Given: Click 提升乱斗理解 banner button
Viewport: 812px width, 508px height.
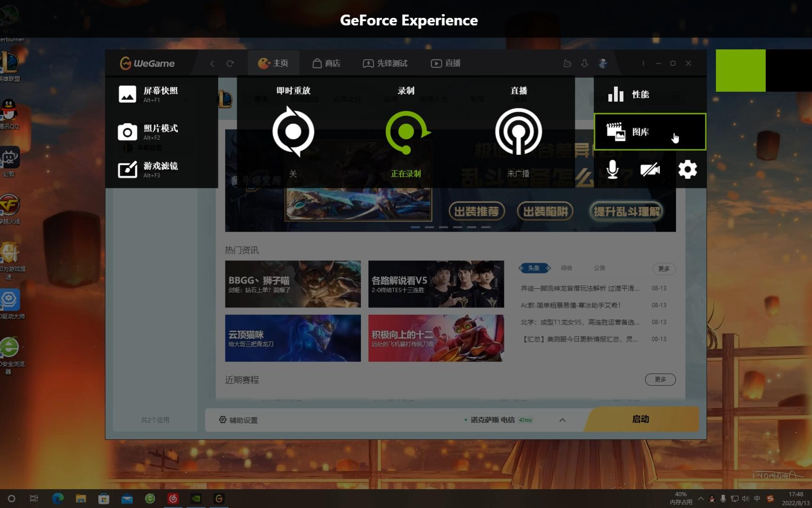Looking at the screenshot, I should (x=627, y=211).
